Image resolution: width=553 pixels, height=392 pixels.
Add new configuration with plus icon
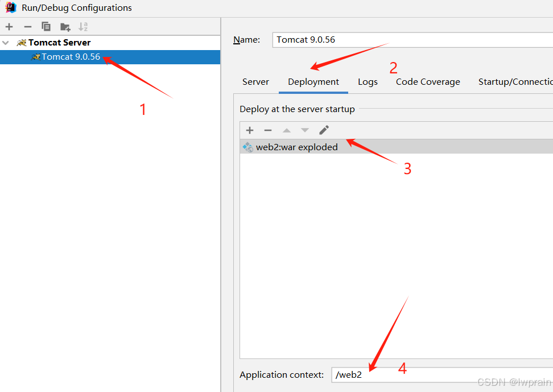[9, 27]
